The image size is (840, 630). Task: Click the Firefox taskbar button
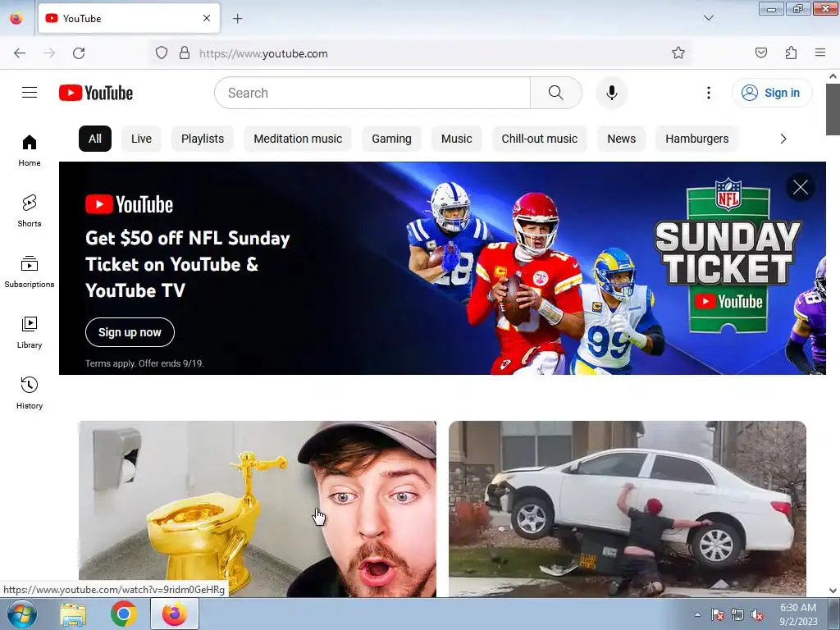point(175,614)
